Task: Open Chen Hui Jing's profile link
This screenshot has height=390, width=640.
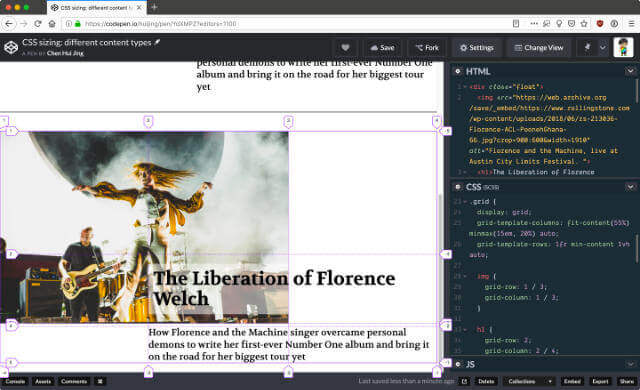Action: (x=65, y=53)
